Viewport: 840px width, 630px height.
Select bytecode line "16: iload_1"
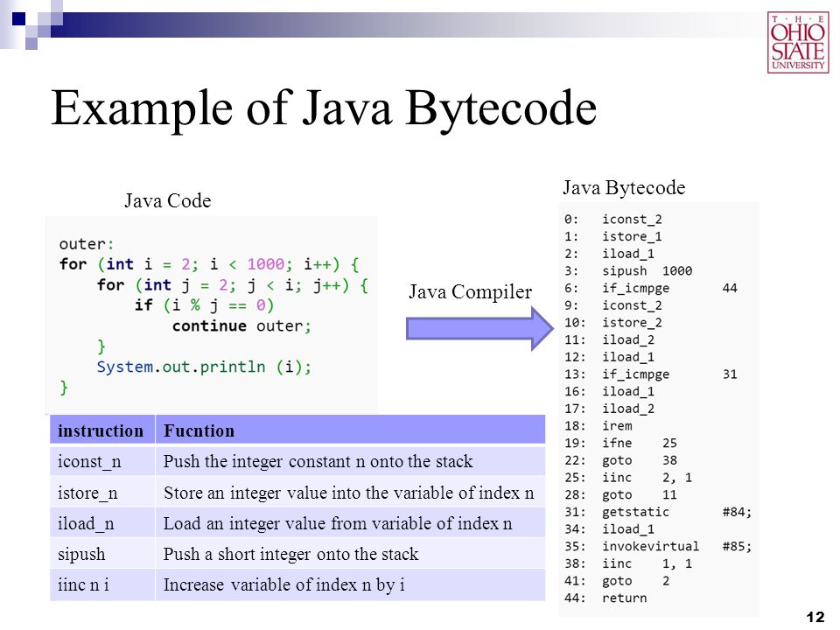point(609,391)
